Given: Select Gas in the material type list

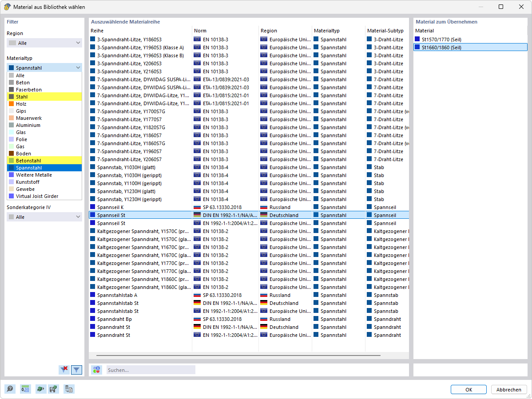Looking at the screenshot, I should click(x=44, y=146).
